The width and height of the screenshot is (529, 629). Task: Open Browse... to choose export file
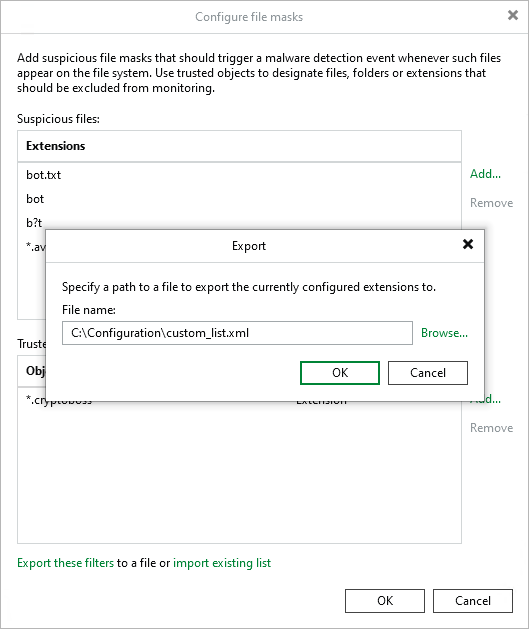(x=444, y=333)
